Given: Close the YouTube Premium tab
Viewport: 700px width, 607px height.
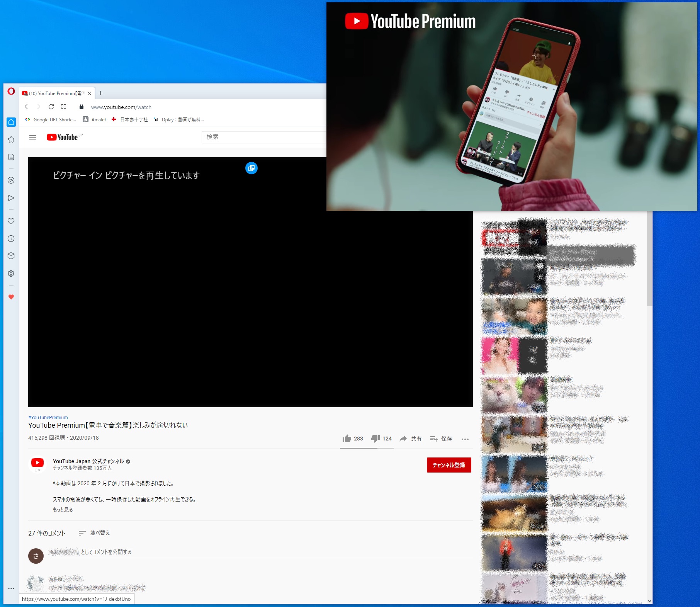Looking at the screenshot, I should [89, 93].
